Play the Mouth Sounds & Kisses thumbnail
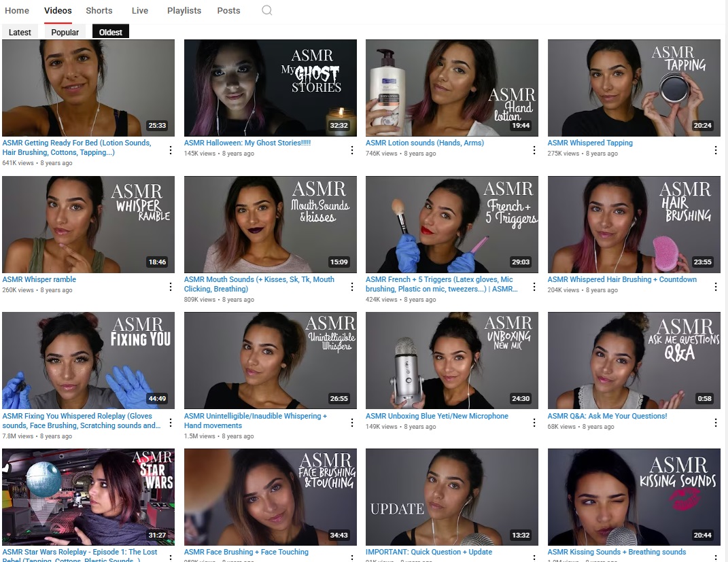The image size is (728, 562). click(x=271, y=224)
